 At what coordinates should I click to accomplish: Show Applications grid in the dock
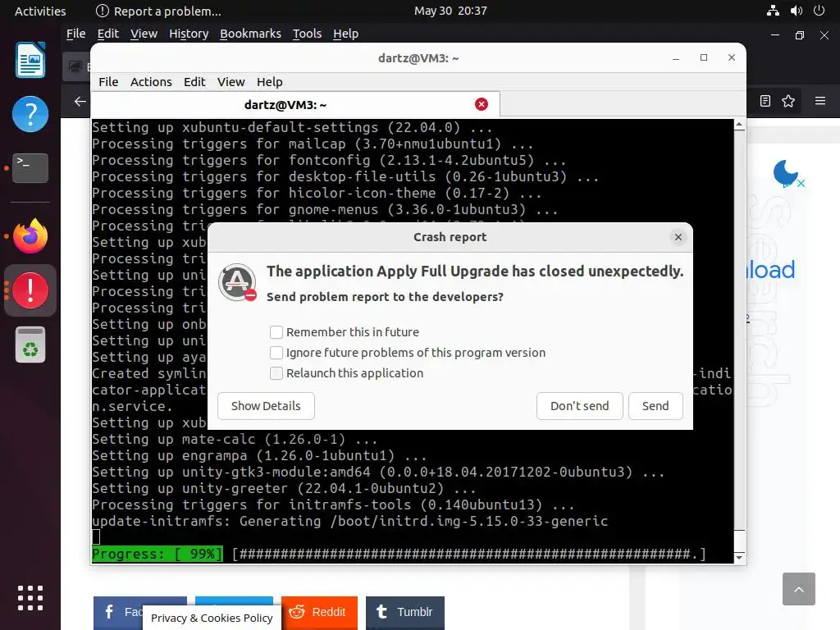pyautogui.click(x=30, y=598)
